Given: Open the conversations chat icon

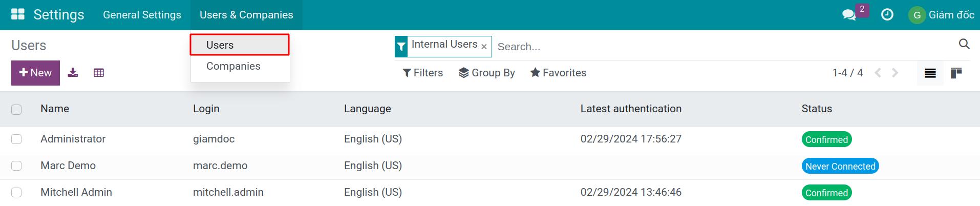Looking at the screenshot, I should coord(849,15).
